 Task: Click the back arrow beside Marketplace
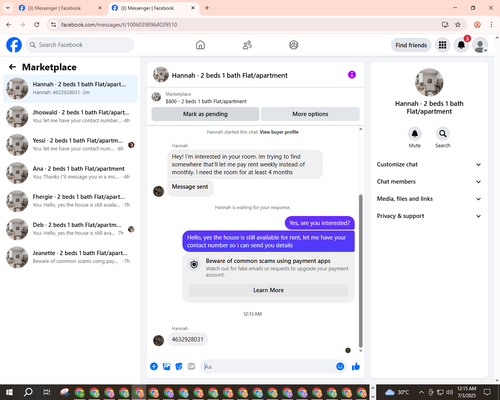click(x=12, y=67)
